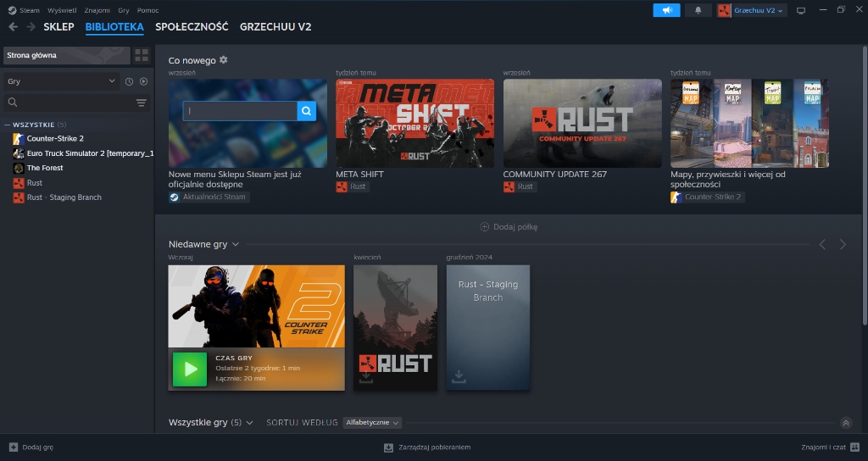Click the Dodaj grę plus icon
Viewport: 868px width, 461px height.
14,447
